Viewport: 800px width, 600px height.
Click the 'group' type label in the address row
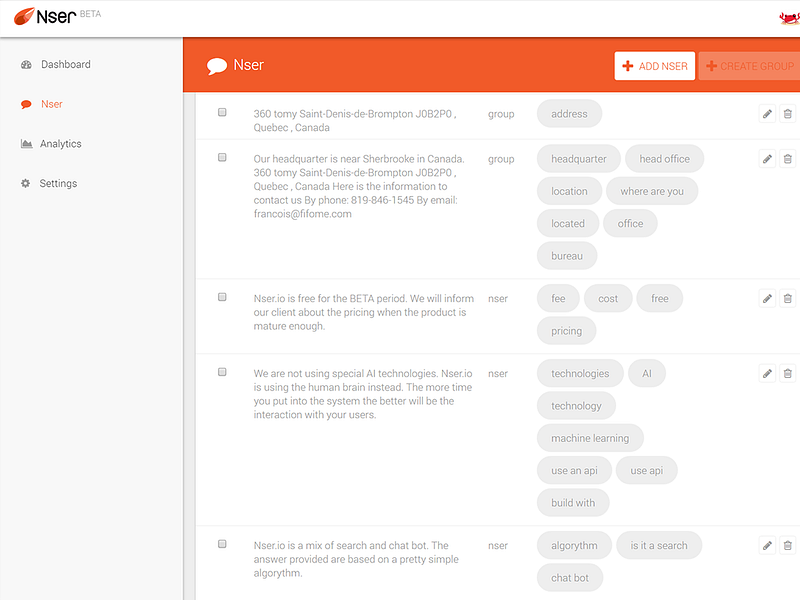coord(501,114)
